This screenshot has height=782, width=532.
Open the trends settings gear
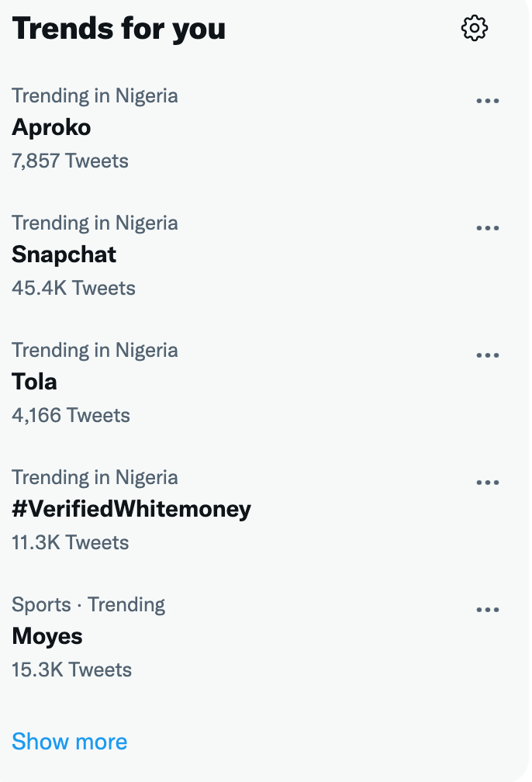[474, 29]
